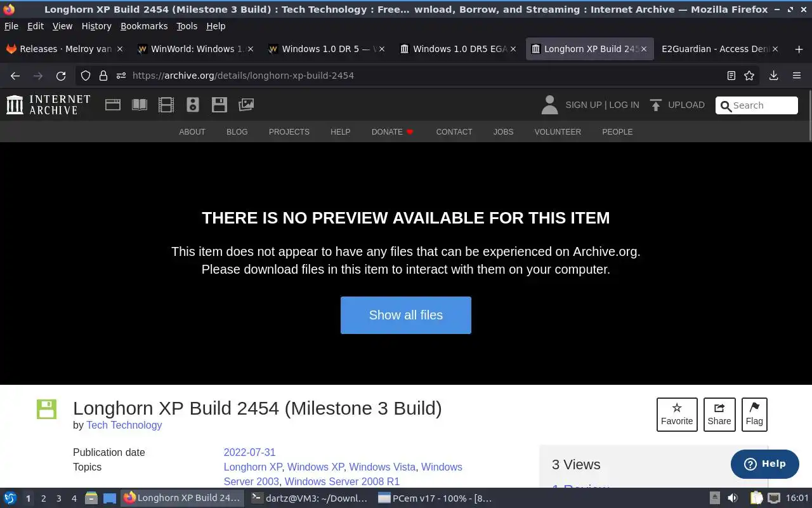
Task: Open the Video film strip icon
Action: (166, 105)
